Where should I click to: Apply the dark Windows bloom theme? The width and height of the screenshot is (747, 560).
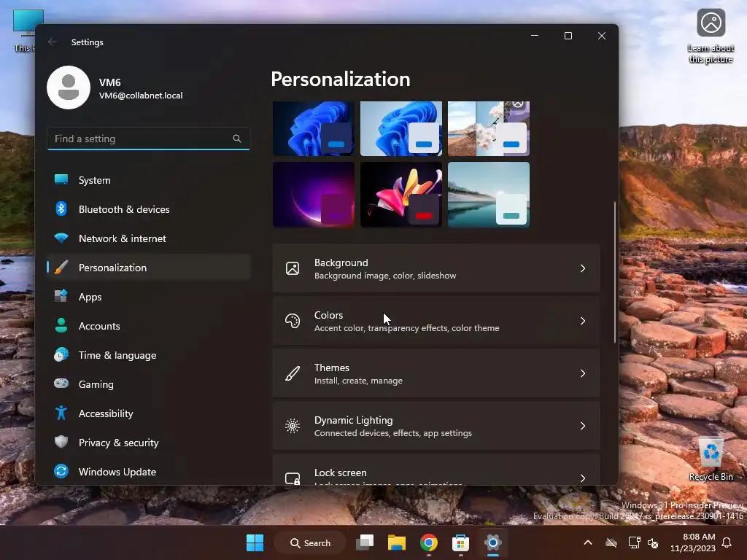coord(314,128)
